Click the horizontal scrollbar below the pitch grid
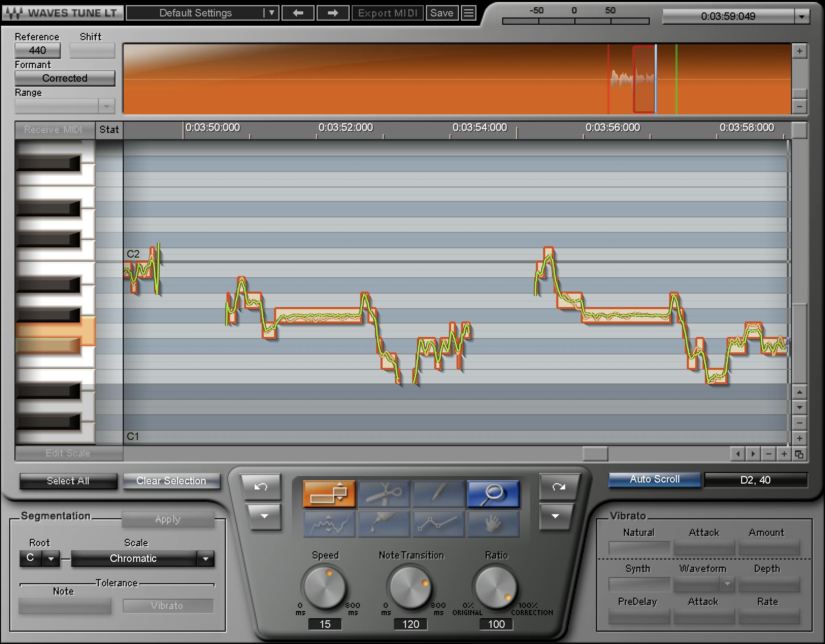Screen dimensions: 825x644 [595, 453]
